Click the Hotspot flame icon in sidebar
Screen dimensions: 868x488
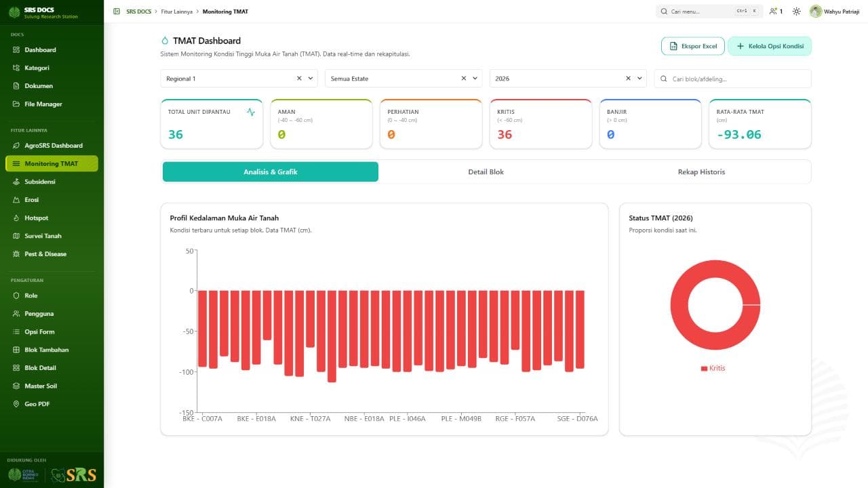(17, 218)
